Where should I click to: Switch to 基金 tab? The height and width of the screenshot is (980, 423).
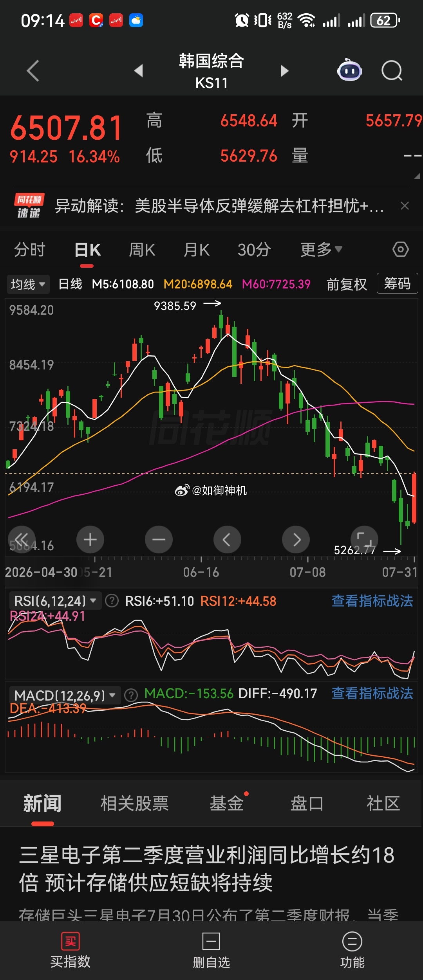tap(227, 803)
